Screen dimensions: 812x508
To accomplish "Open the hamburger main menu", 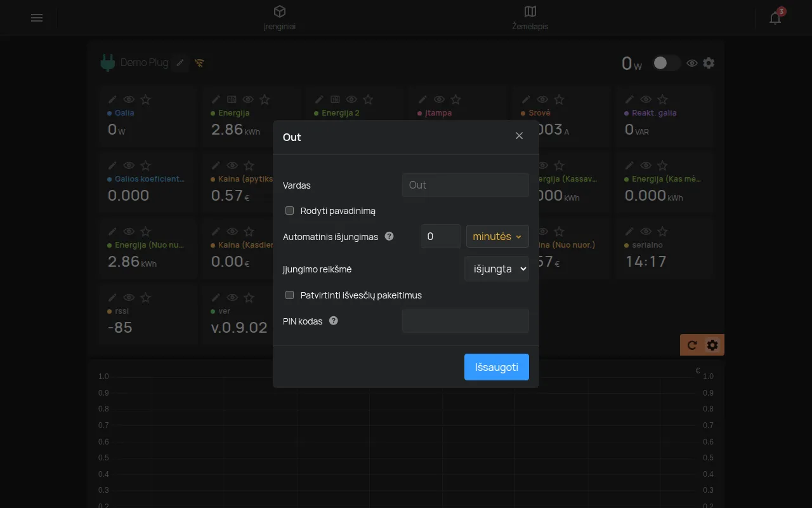I will (37, 18).
